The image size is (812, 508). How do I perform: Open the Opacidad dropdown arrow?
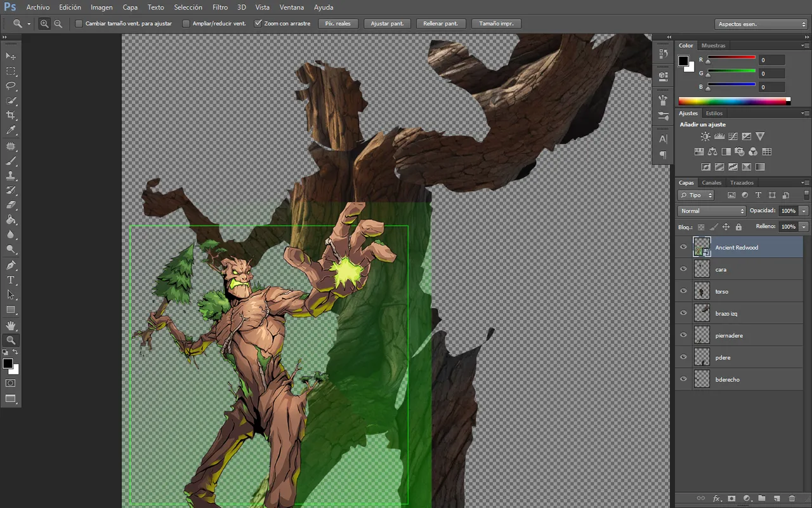coord(804,211)
